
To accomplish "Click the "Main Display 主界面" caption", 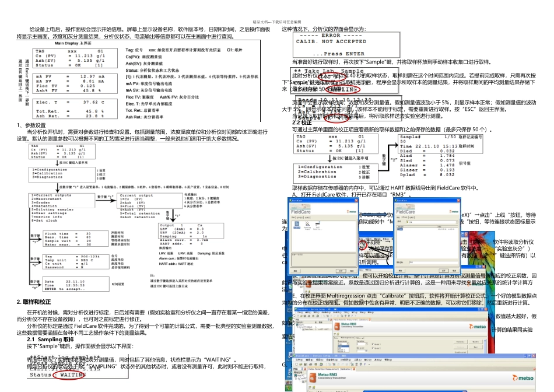I will [73, 43].
